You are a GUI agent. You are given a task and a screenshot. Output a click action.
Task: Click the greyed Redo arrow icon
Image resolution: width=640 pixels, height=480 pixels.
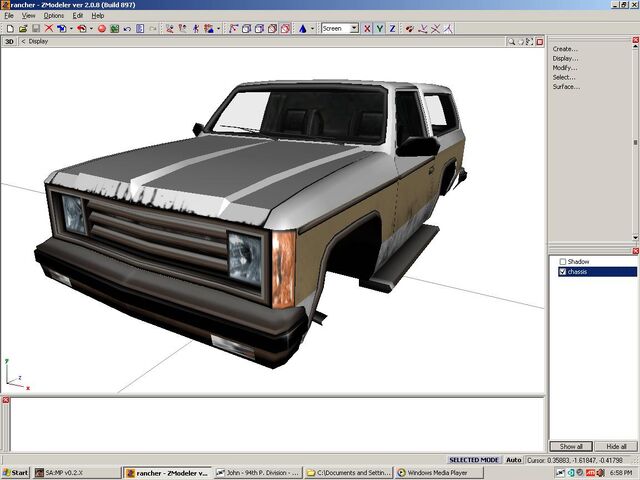[153, 29]
